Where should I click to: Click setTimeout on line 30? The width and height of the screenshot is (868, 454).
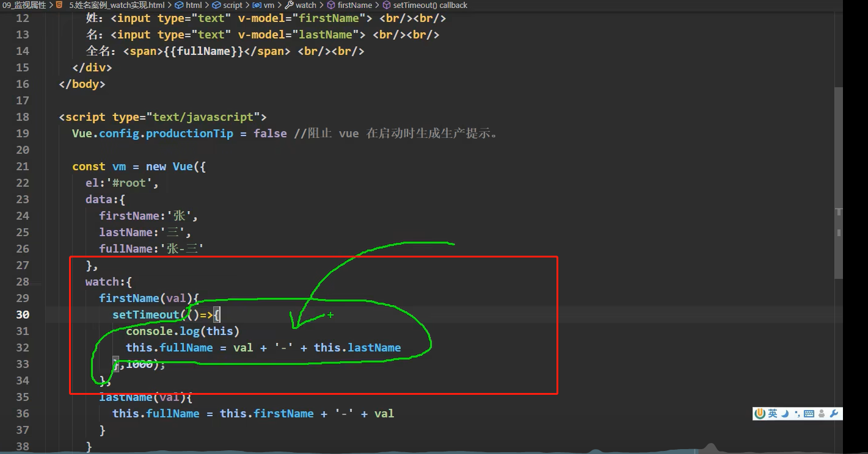pos(146,314)
